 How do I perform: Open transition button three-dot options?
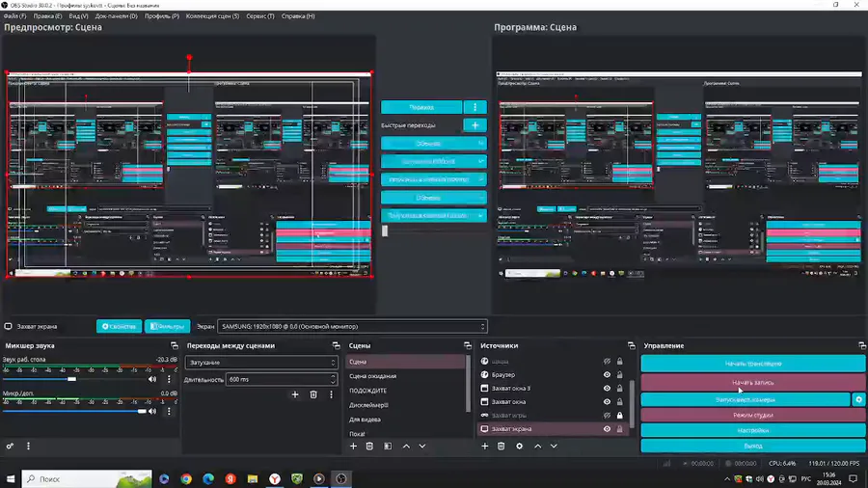[475, 107]
